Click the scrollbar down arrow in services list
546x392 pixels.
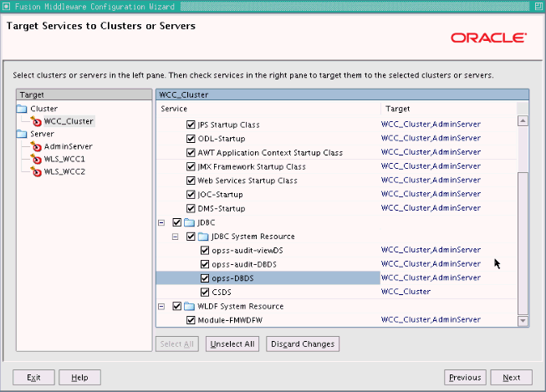[523, 321]
